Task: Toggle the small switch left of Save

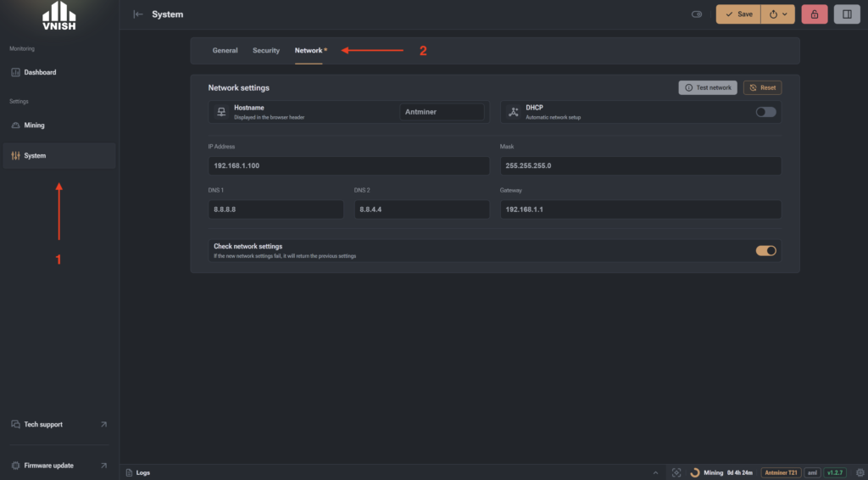Action: [x=697, y=14]
